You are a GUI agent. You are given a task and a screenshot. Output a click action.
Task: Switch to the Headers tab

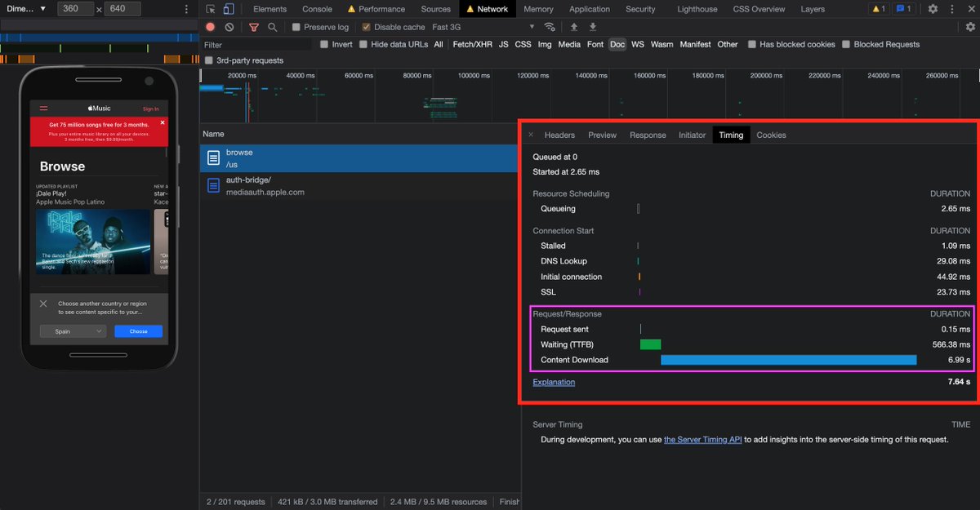click(559, 135)
